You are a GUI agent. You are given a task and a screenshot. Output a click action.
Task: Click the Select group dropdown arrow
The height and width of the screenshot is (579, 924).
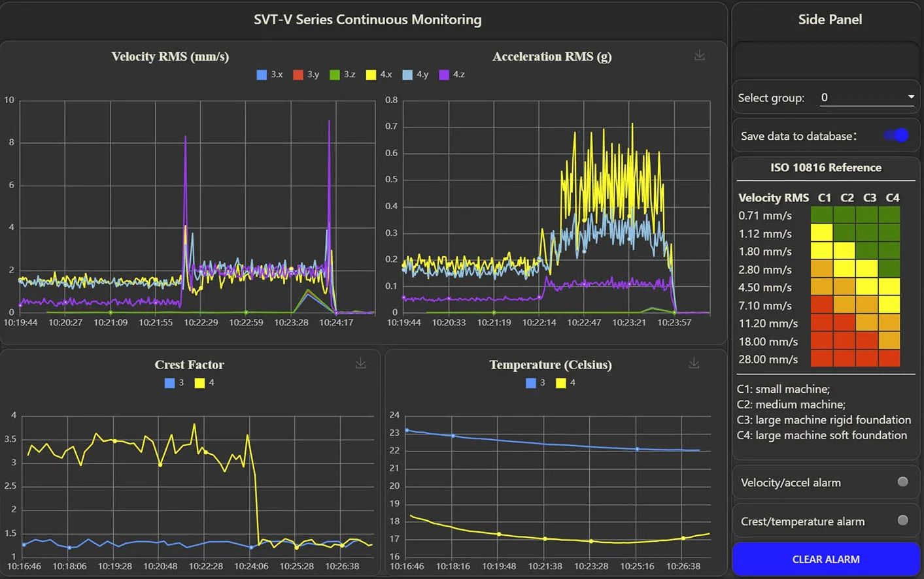pos(910,97)
